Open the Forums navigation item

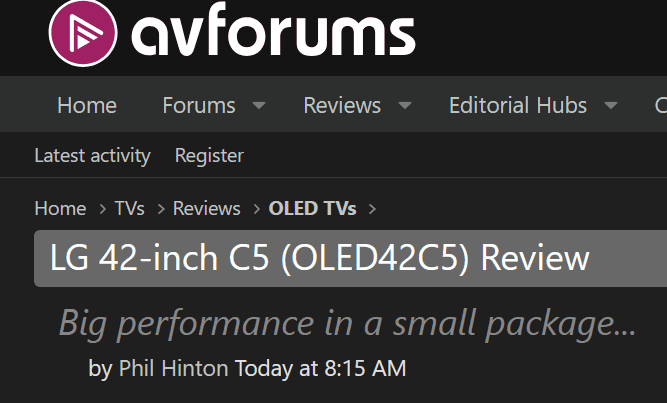[199, 105]
